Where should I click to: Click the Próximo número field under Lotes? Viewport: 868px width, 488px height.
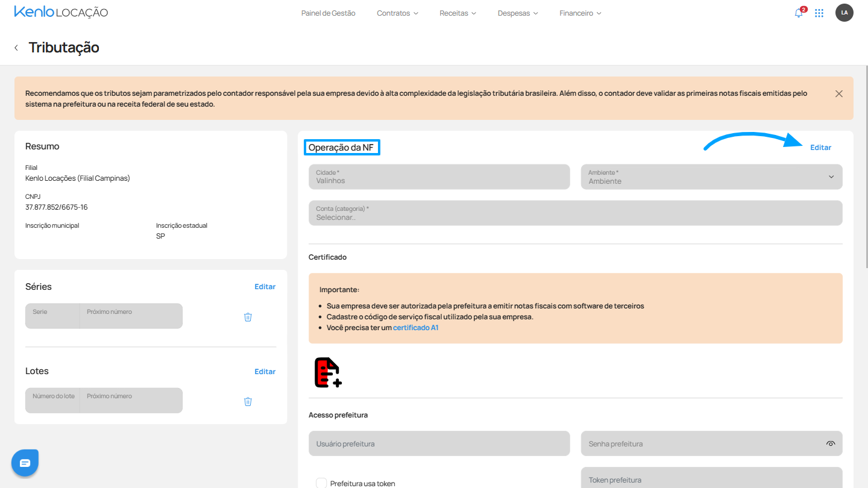[131, 401]
